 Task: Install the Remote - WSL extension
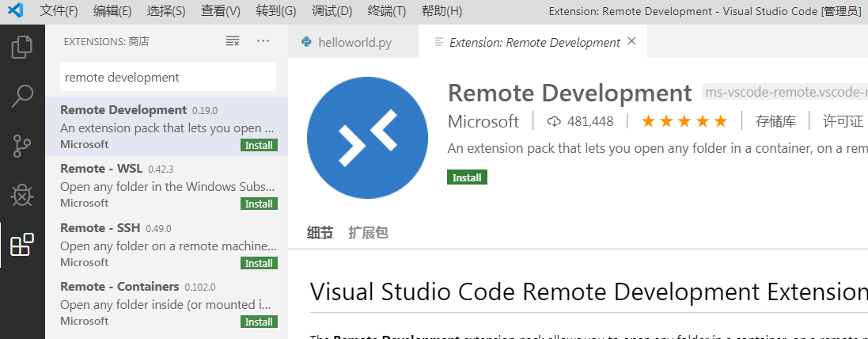tap(259, 204)
